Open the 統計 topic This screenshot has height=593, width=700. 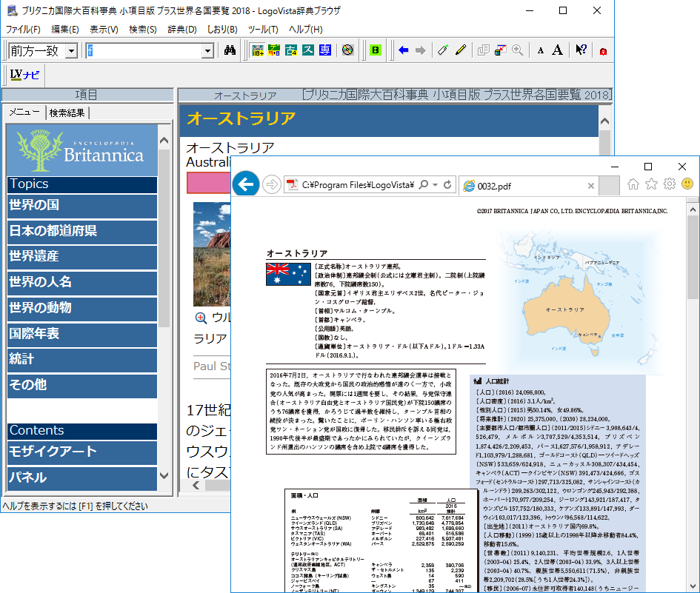click(x=82, y=360)
